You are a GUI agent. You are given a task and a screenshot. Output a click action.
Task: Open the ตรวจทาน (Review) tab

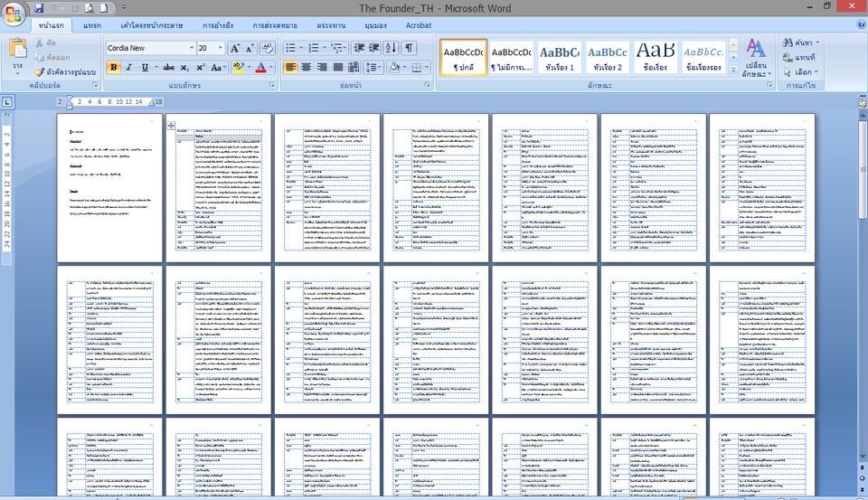tap(331, 25)
